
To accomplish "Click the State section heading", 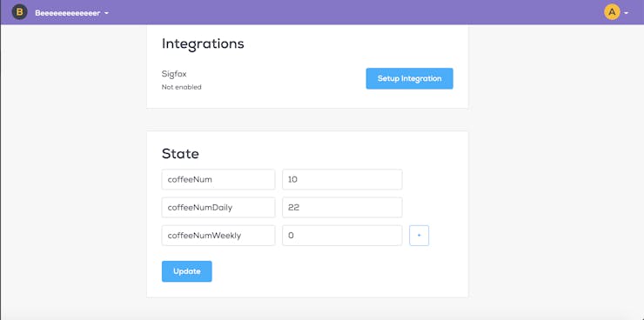I will 180,154.
